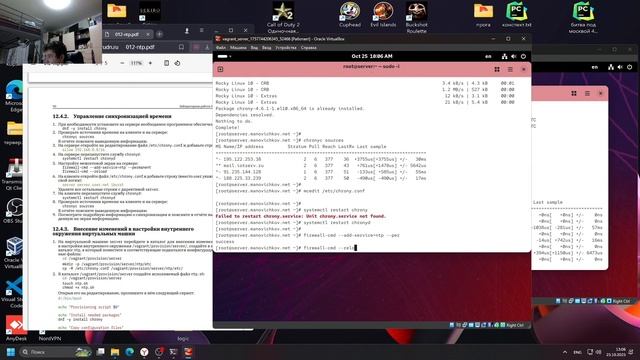Viewport: 640px width, 360px height.
Task: Click the taskbar search box Поиск
Action: [x=55, y=352]
